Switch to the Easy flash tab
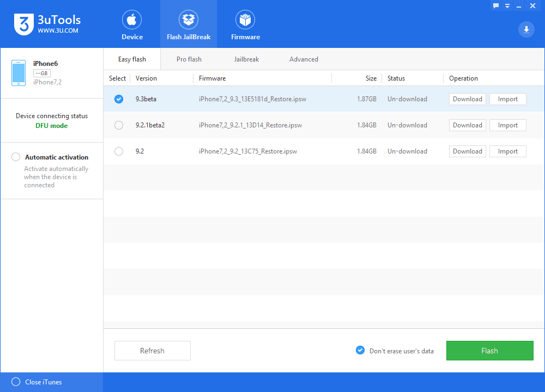 coord(132,59)
